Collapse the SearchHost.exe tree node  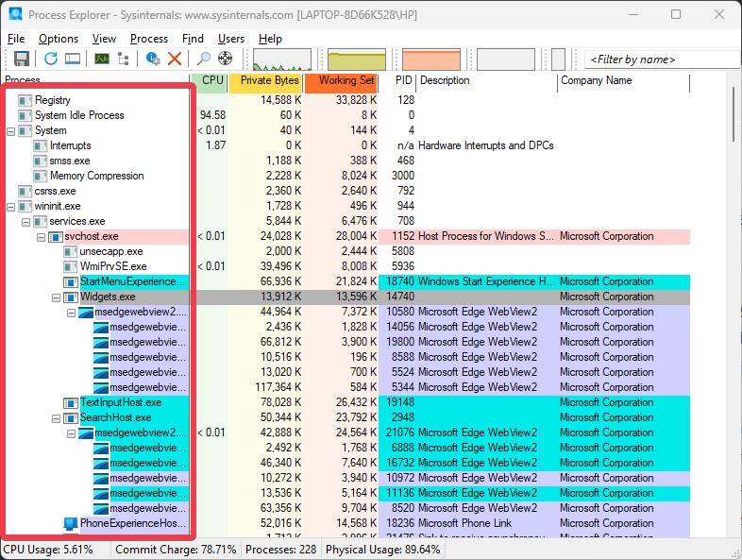tap(56, 417)
